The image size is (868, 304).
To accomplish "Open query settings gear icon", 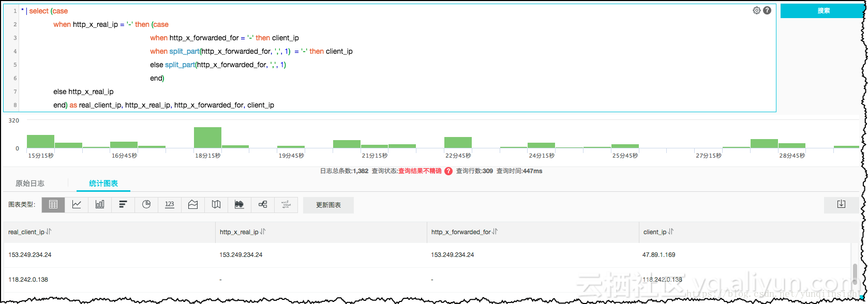I will (757, 10).
